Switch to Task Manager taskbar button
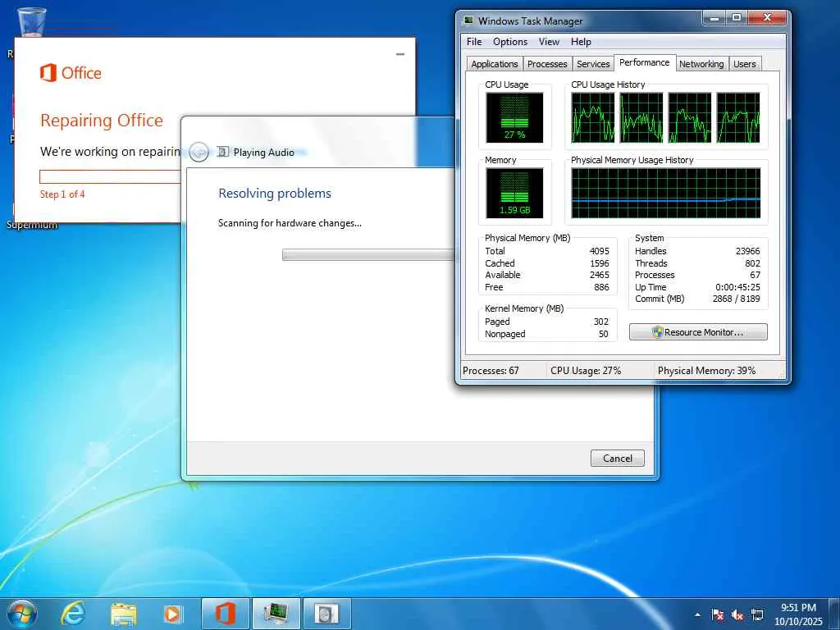Screen dimensions: 840x630 click(x=276, y=614)
